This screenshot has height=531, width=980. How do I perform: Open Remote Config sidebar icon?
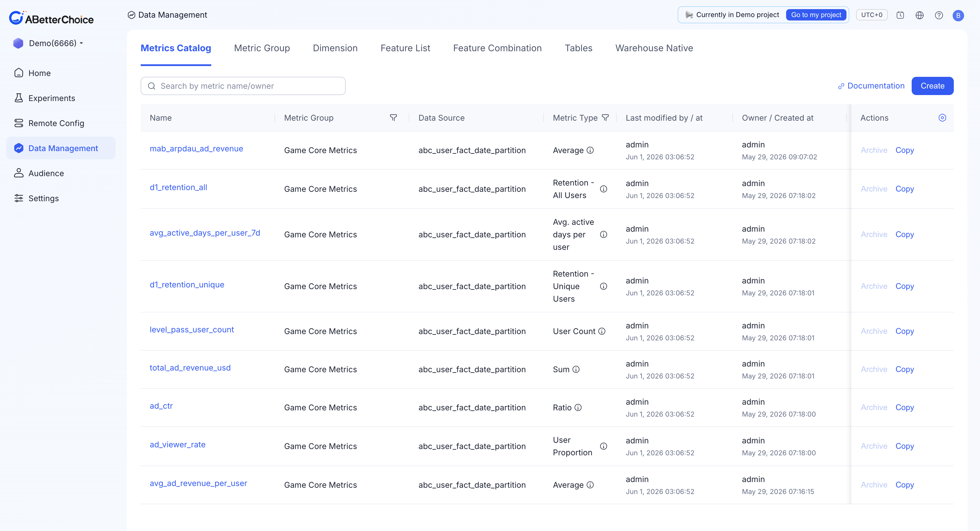point(19,123)
